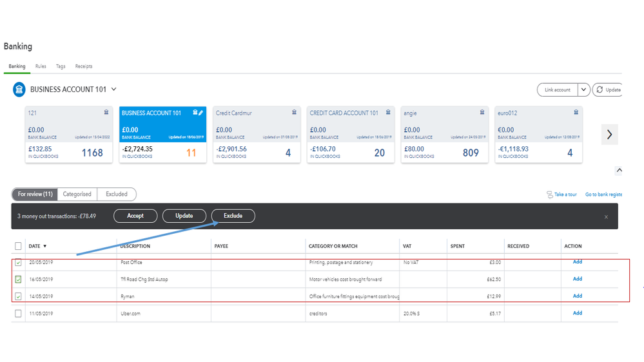Toggle the select-all transactions checkbox
Viewport: 644px width, 362px height.
point(18,246)
